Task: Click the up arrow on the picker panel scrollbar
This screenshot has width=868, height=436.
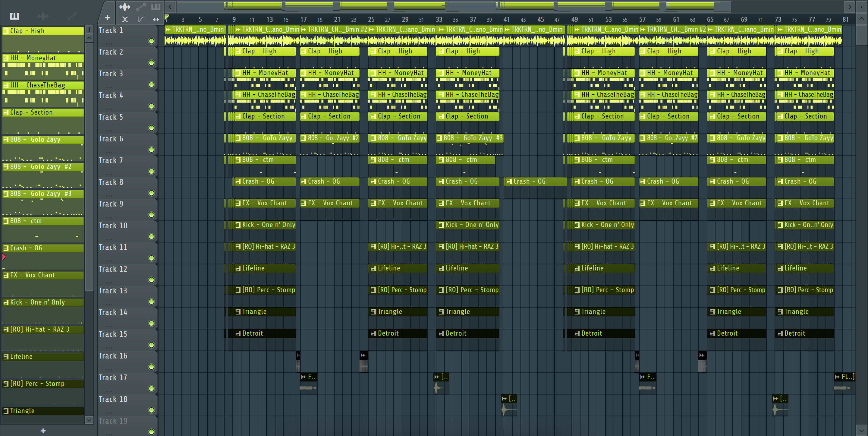Action: pyautogui.click(x=89, y=38)
